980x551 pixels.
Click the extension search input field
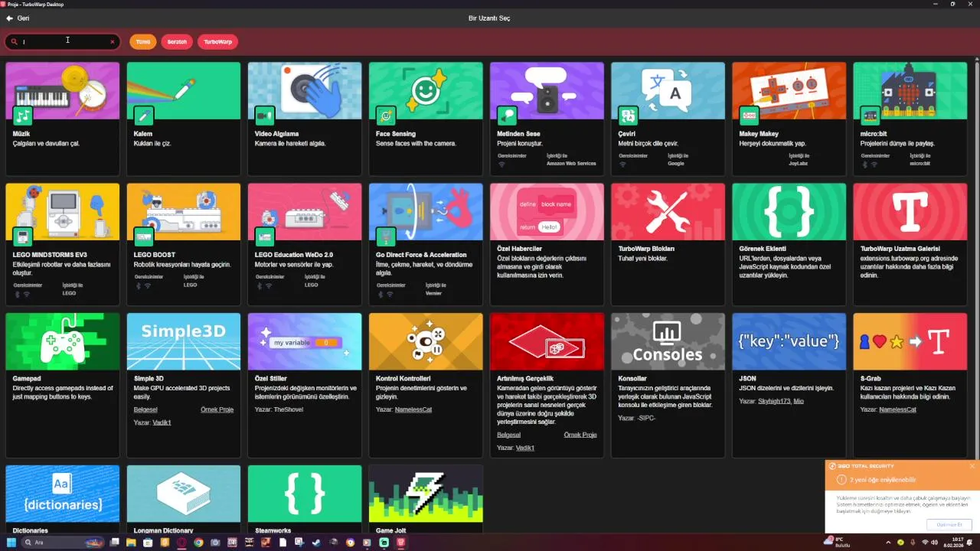[63, 42]
